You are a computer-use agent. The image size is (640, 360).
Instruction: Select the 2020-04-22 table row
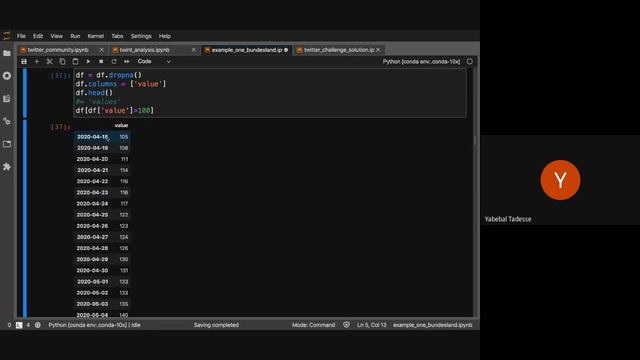(x=102, y=181)
